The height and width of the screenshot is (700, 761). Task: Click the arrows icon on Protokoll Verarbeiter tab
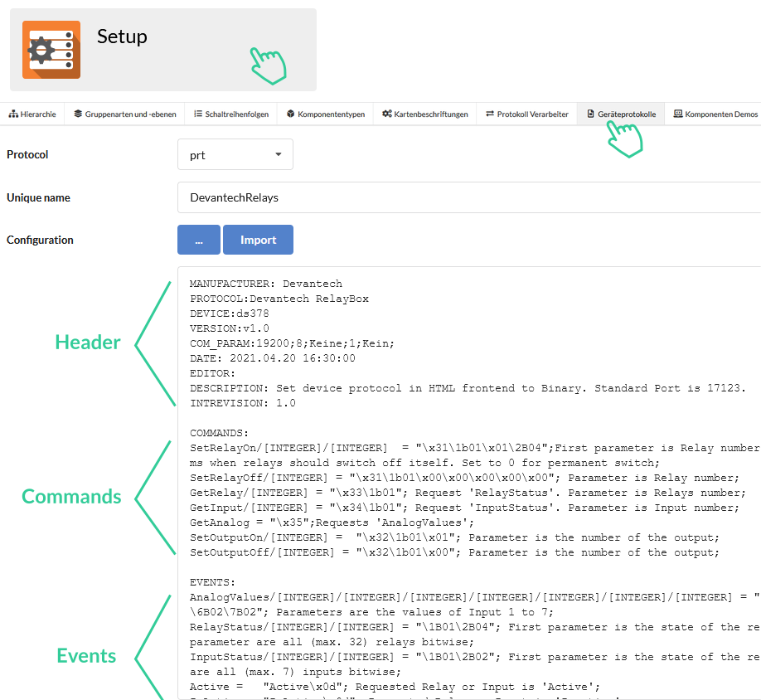(491, 114)
